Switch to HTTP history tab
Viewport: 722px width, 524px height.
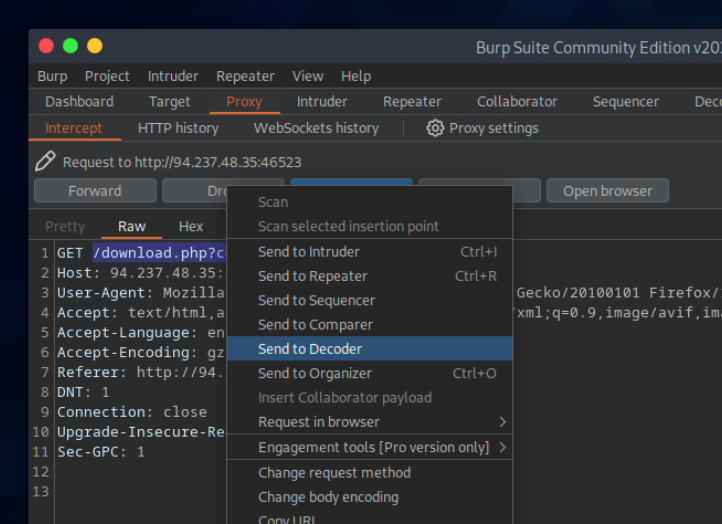(x=178, y=128)
